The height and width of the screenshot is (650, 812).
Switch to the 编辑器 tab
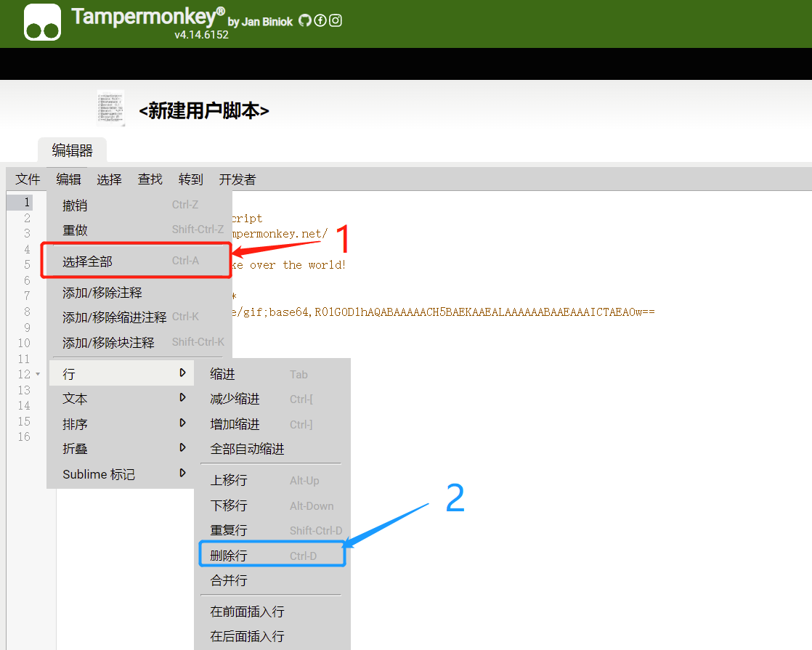point(72,150)
